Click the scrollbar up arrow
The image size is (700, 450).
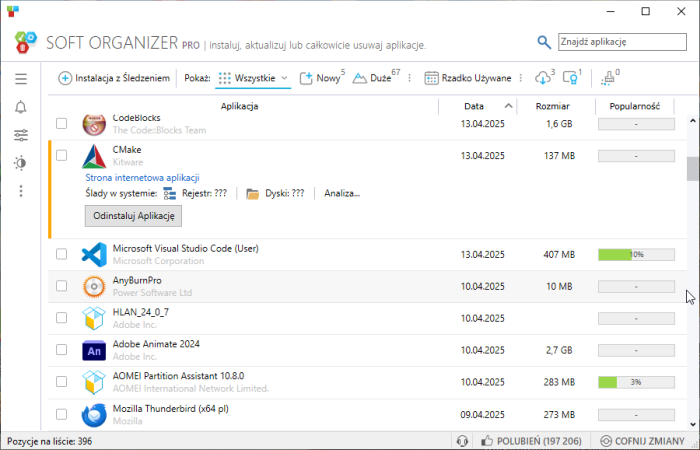point(693,121)
